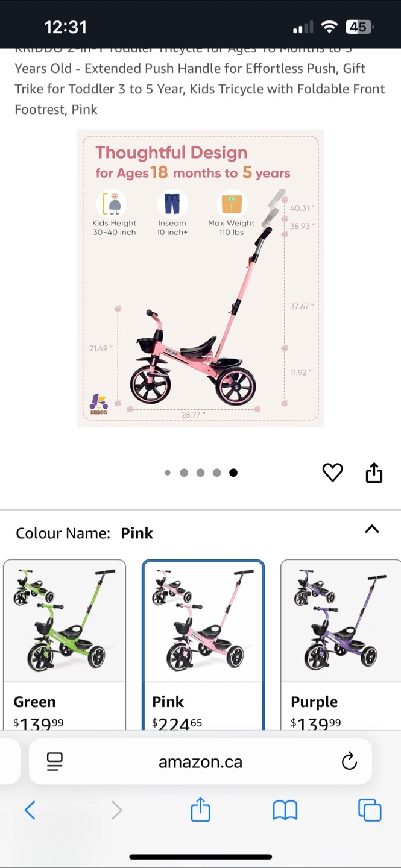Tap the heart wishlist icon
Image resolution: width=401 pixels, height=868 pixels.
tap(332, 473)
